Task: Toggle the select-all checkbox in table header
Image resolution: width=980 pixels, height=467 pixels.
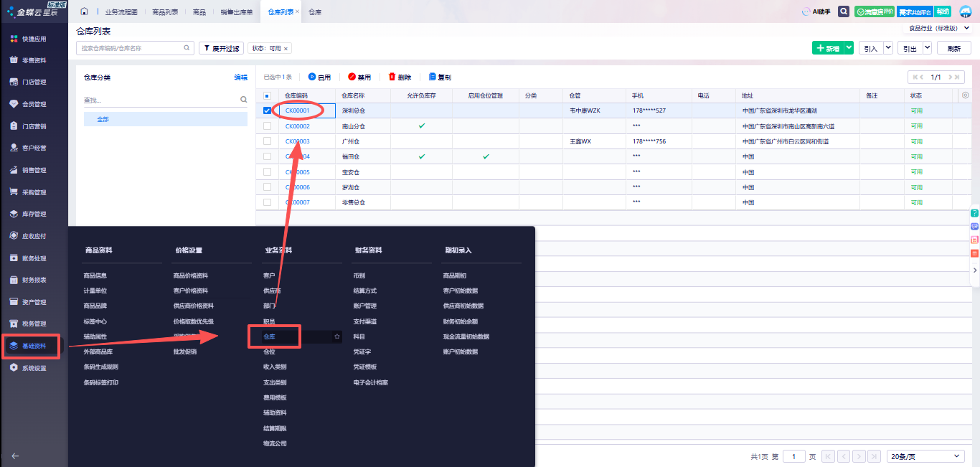Action: pyautogui.click(x=267, y=95)
